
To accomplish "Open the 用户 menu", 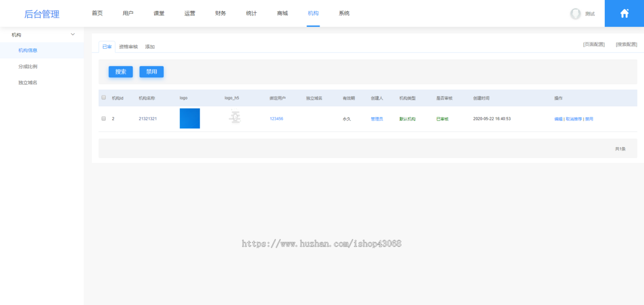I will click(x=128, y=13).
